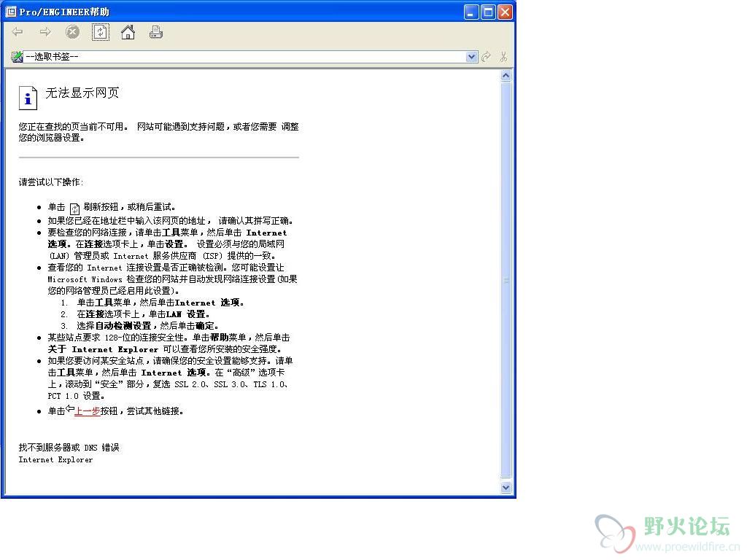Close the Pro/ENGINEER帮助 window
This screenshot has width=747, height=560.
point(505,12)
